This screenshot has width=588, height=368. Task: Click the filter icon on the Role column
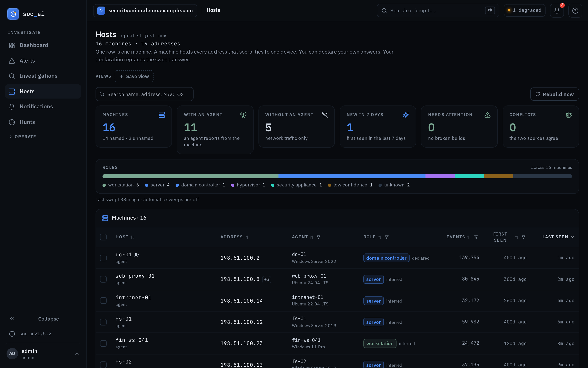[386, 237]
